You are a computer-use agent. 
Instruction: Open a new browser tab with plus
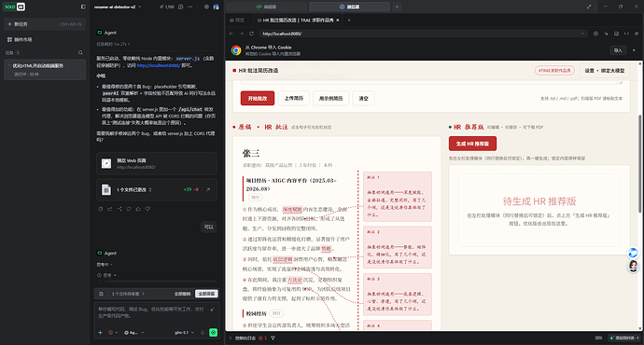349,21
